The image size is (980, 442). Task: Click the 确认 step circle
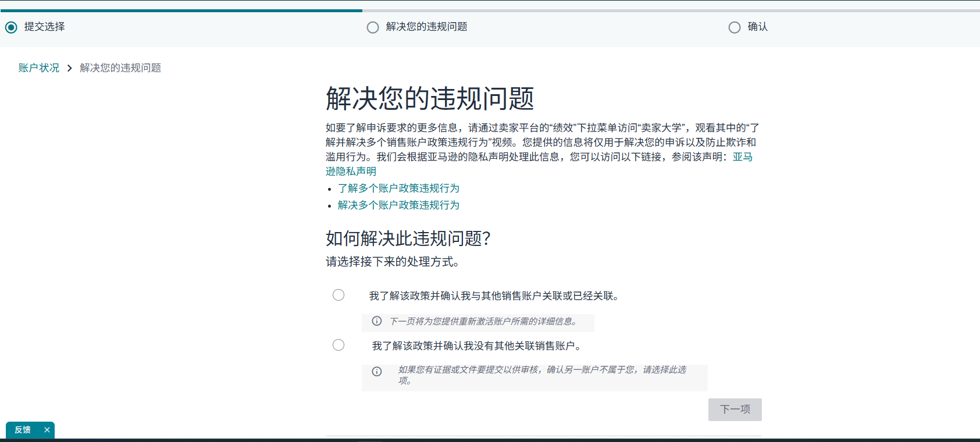[x=735, y=27]
